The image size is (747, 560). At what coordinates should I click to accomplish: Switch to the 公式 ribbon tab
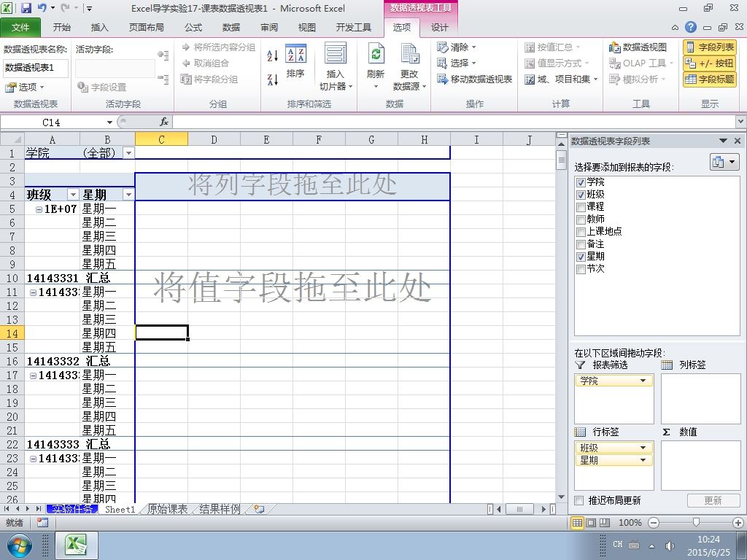point(193,28)
